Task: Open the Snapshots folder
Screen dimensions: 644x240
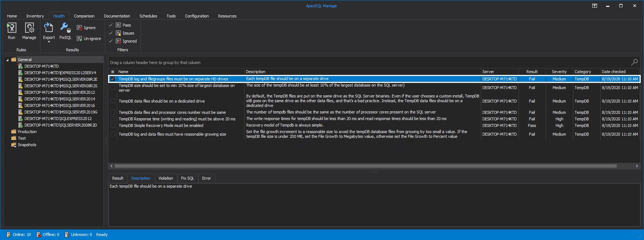Action: coord(27,145)
